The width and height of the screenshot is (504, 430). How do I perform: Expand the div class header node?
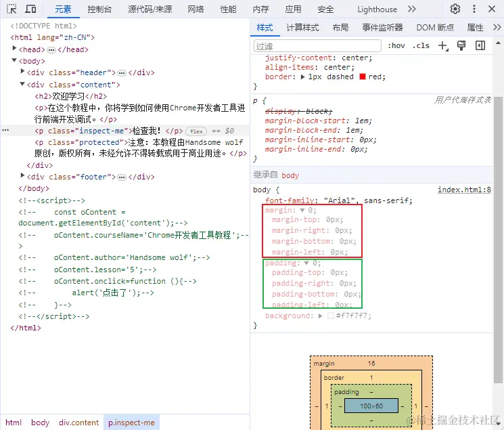point(22,72)
